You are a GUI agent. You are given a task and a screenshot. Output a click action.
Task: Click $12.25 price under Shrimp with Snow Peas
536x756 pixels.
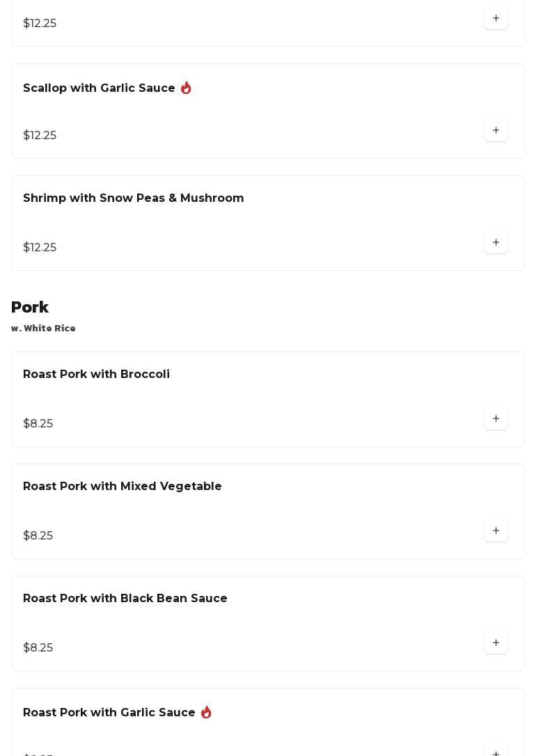pyautogui.click(x=40, y=248)
